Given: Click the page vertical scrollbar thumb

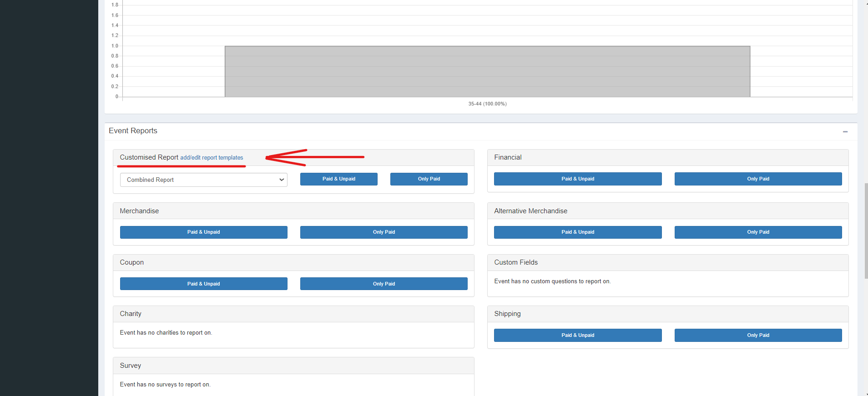Looking at the screenshot, I should 866,231.
